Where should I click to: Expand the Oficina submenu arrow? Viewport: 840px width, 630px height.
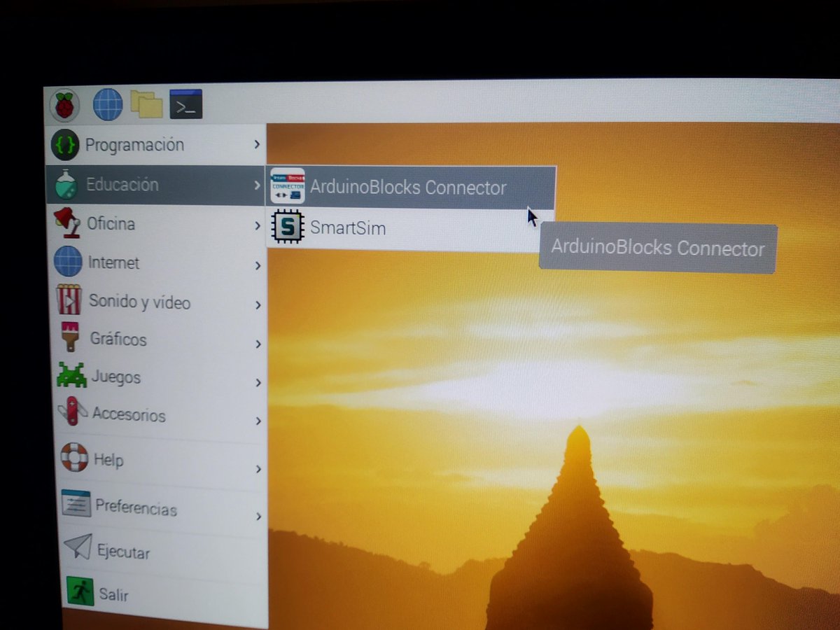point(258,226)
